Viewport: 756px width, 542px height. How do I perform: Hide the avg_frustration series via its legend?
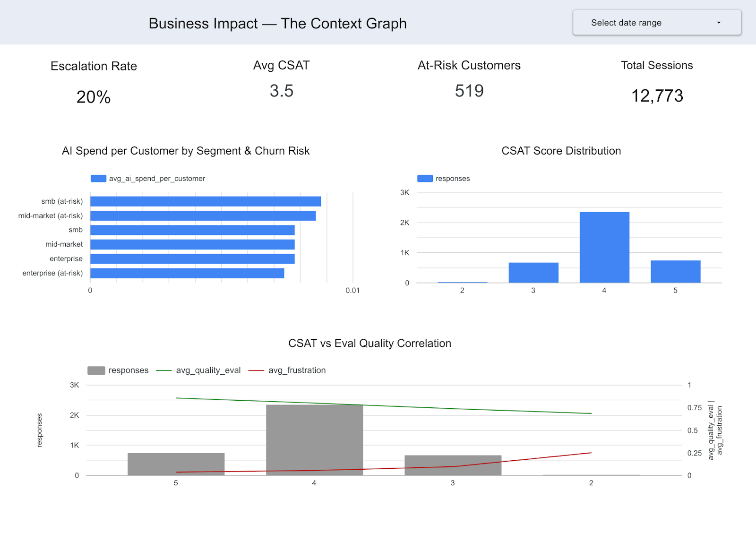coord(297,370)
